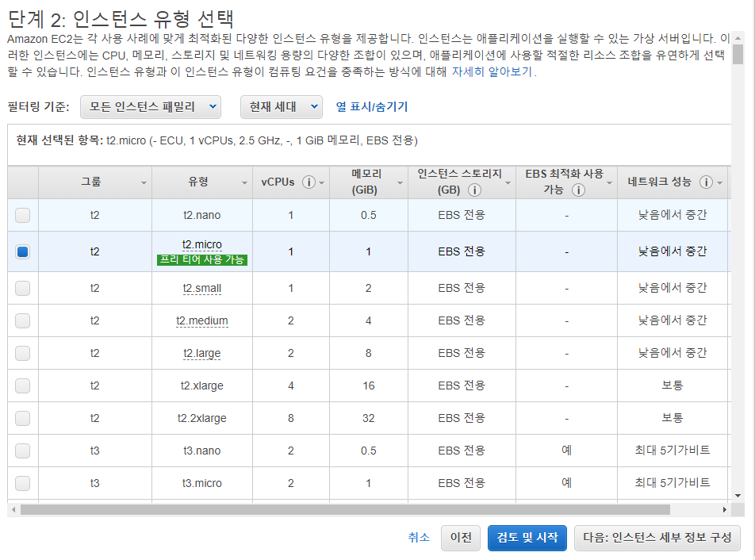The image size is (755, 560).
Task: Click the horizontal scrollbar right arrow
Action: [725, 509]
